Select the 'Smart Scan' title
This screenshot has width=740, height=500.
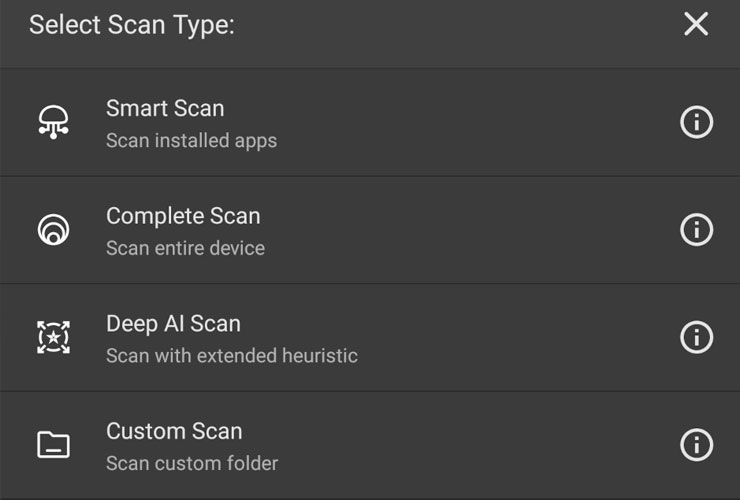(165, 108)
